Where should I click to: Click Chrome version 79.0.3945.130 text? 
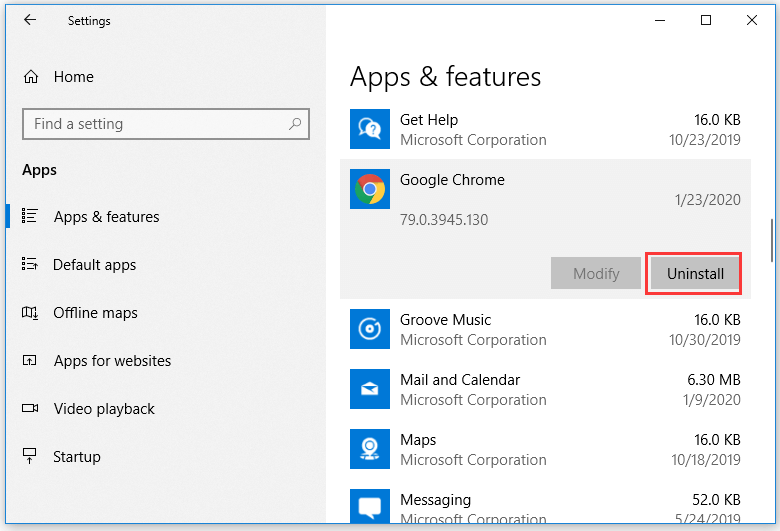point(444,219)
